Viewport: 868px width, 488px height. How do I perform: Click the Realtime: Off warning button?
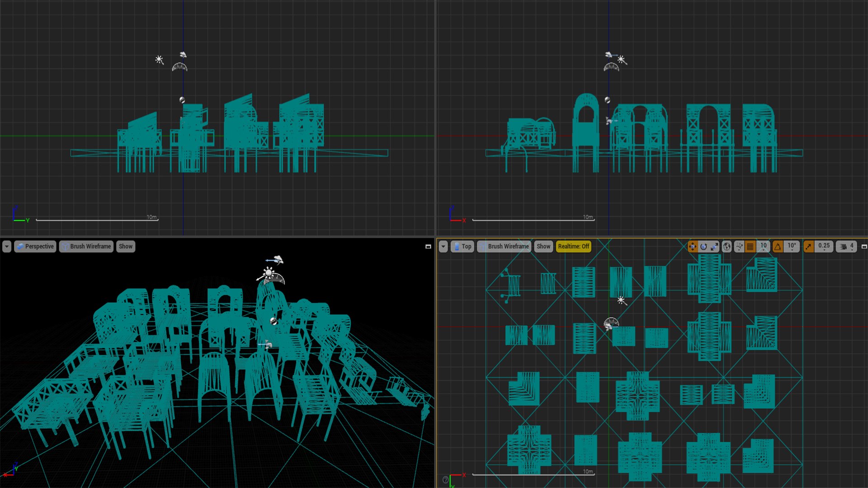point(573,246)
